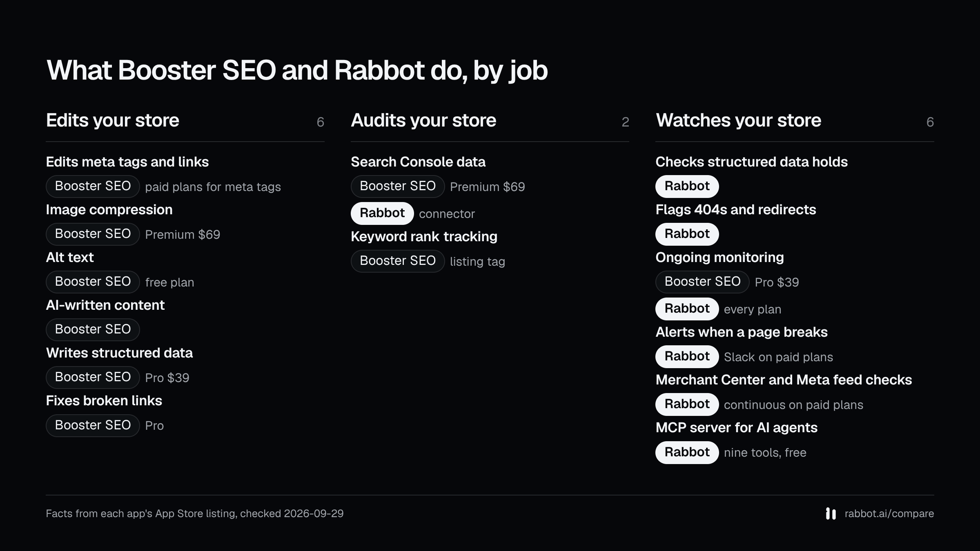
Task: Click the 'listing tag' note
Action: (x=477, y=262)
